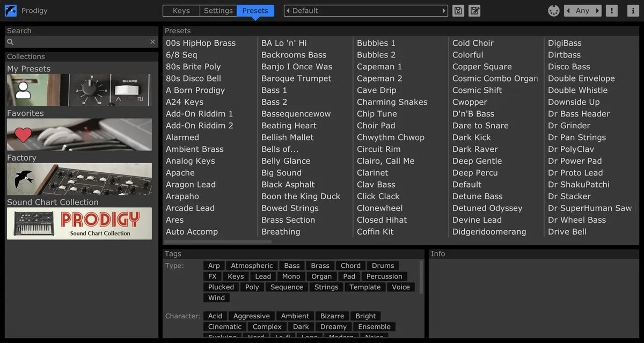Select the Chip Tune preset

point(377,114)
